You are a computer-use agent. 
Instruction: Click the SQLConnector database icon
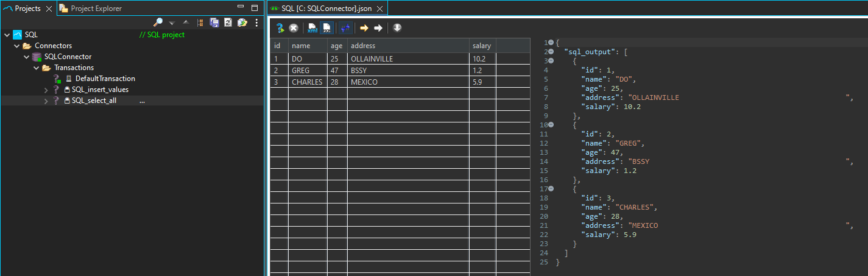37,57
